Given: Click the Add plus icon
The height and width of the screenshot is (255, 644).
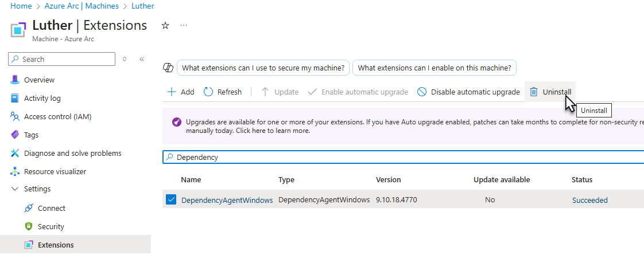Looking at the screenshot, I should point(172,92).
